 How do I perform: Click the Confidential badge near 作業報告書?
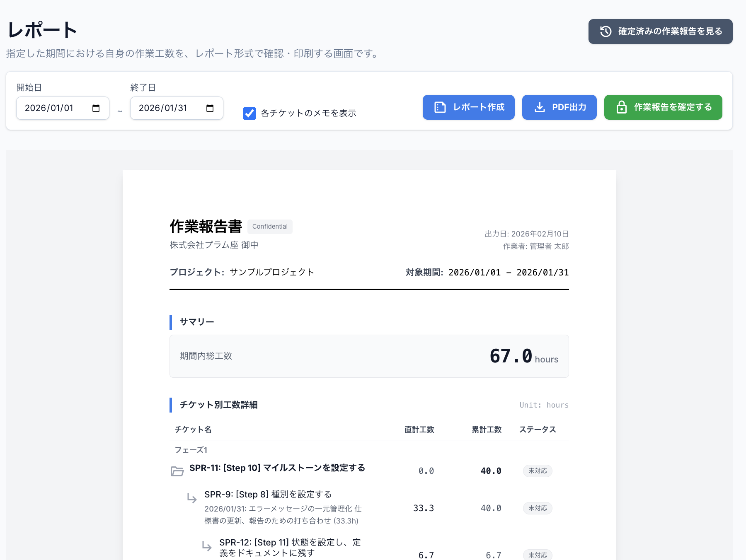tap(270, 227)
